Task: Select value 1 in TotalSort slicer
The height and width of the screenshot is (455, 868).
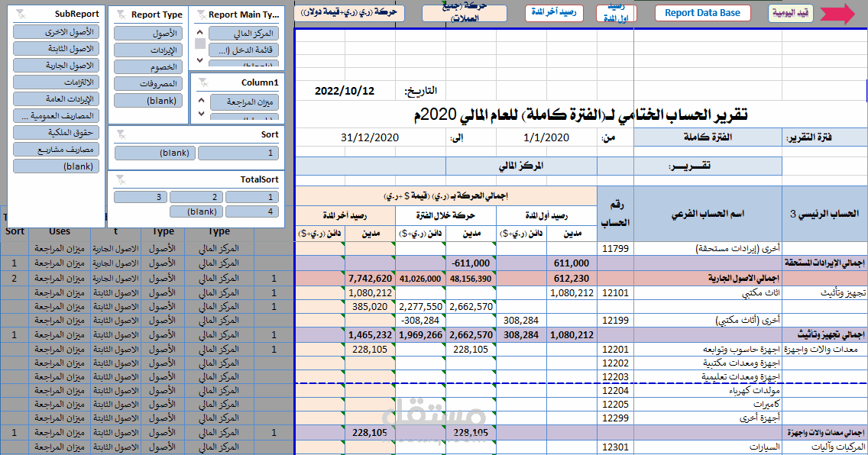Action: tap(252, 197)
